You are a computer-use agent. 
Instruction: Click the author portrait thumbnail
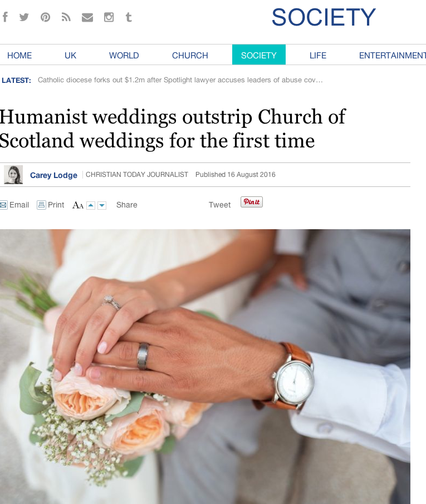click(x=13, y=175)
